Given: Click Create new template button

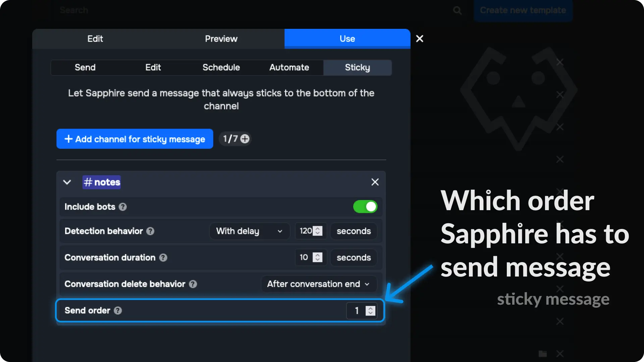Looking at the screenshot, I should (x=523, y=10).
